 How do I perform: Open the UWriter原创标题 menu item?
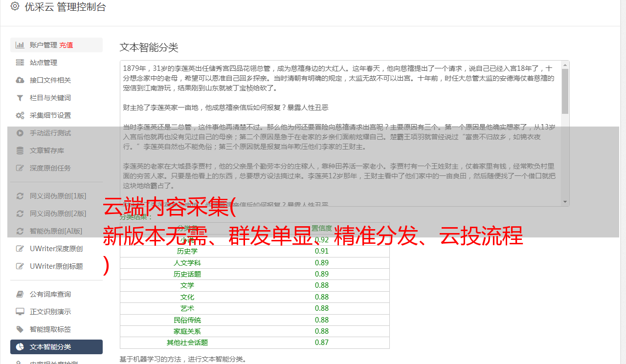tap(56, 266)
